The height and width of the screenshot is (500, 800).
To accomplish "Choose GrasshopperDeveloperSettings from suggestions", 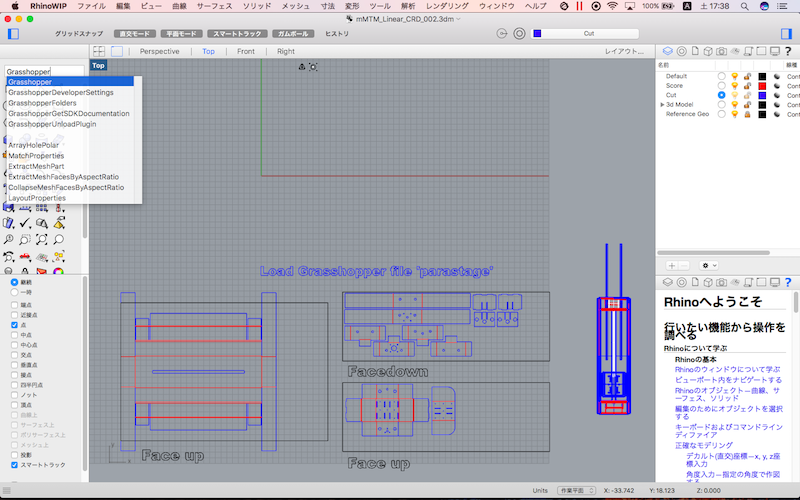I will [x=61, y=92].
